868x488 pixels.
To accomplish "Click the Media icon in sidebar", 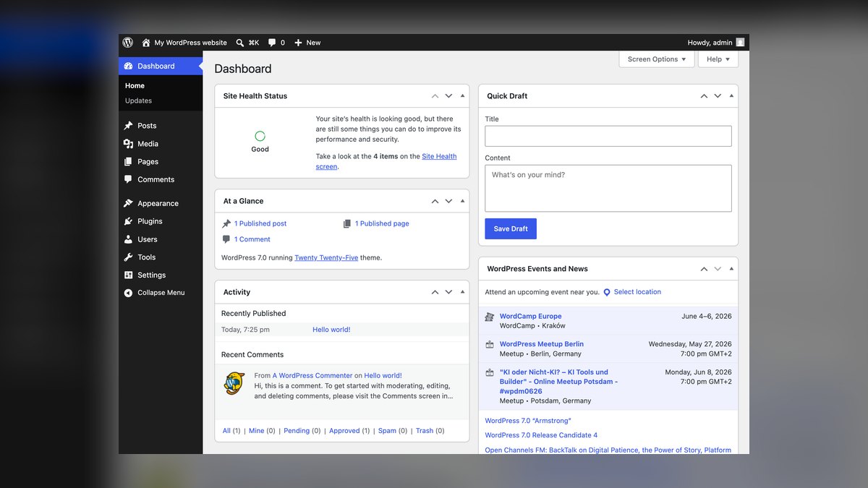I will coord(128,144).
